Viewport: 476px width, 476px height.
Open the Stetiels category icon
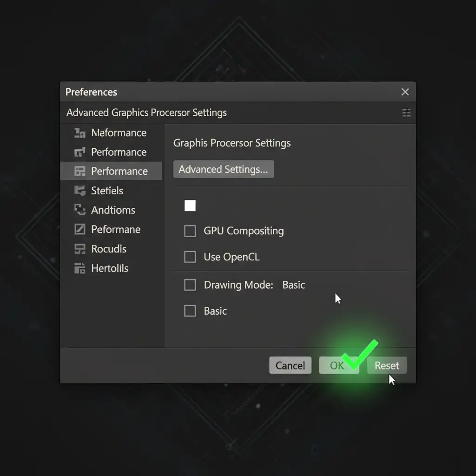[x=80, y=191]
